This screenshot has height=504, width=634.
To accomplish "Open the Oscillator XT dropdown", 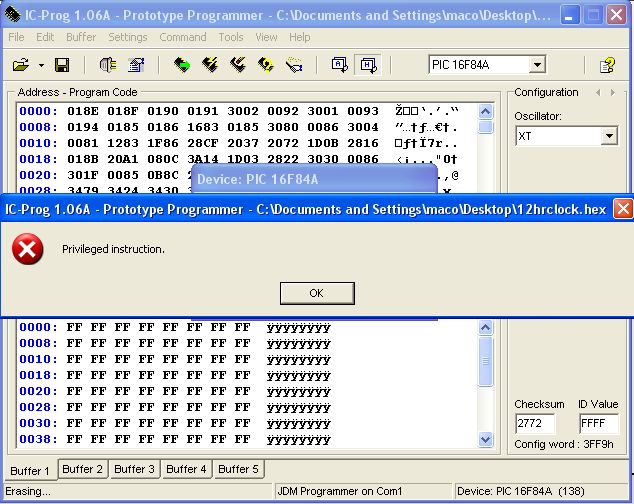I will coord(609,136).
